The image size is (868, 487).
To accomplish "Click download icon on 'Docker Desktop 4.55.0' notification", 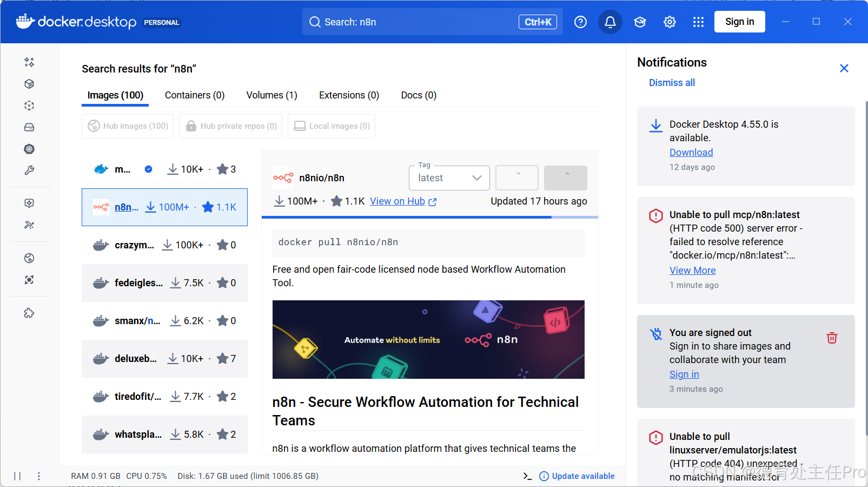I will point(656,126).
